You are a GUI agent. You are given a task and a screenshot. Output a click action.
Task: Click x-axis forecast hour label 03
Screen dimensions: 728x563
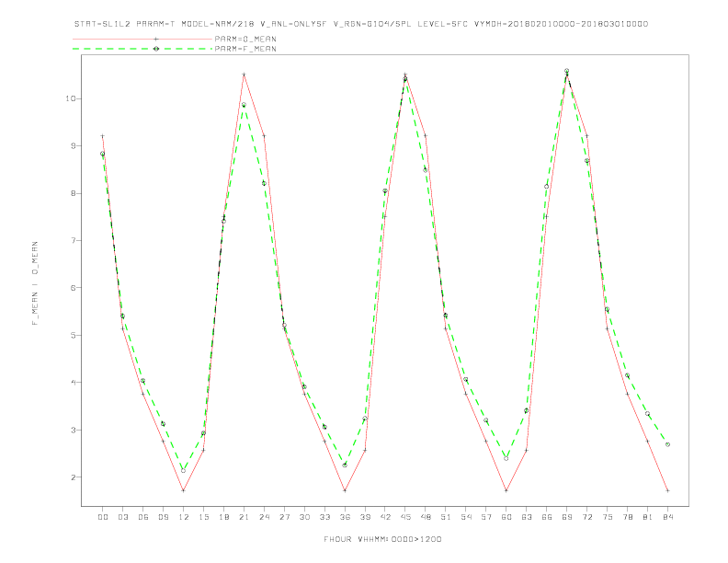[x=122, y=517]
